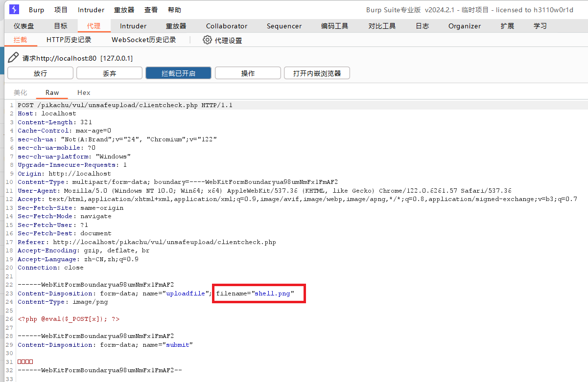This screenshot has width=588, height=382.
Task: Click the Sec-Fetch-Site header line
Action: (x=71, y=208)
